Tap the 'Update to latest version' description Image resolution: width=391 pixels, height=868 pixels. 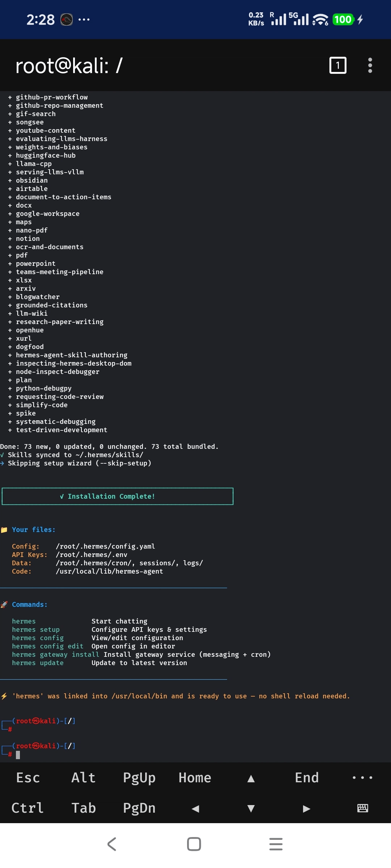point(139,663)
